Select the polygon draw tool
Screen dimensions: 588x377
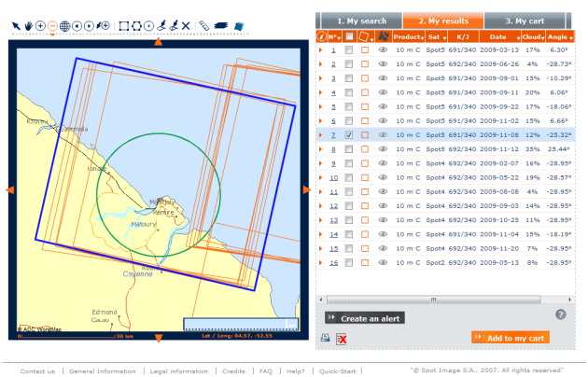136,26
